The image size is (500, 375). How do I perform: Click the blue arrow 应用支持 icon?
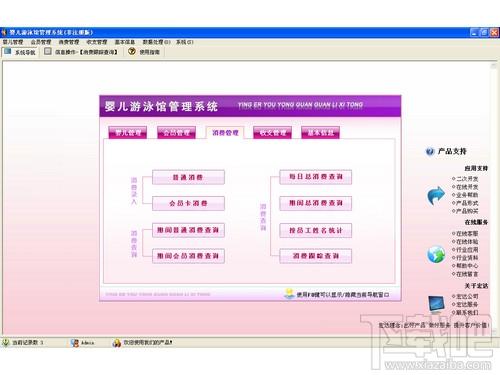coord(436,195)
